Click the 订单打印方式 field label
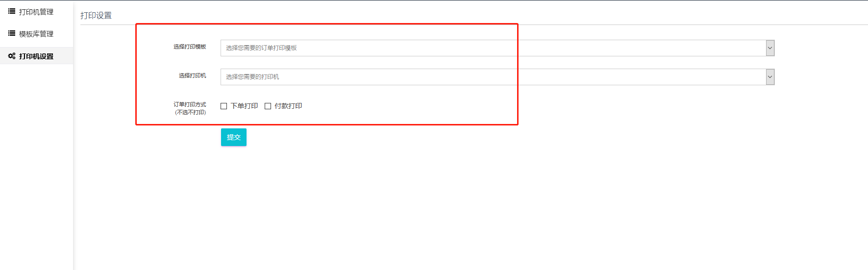Viewport: 868px width, 270px height. tap(190, 104)
